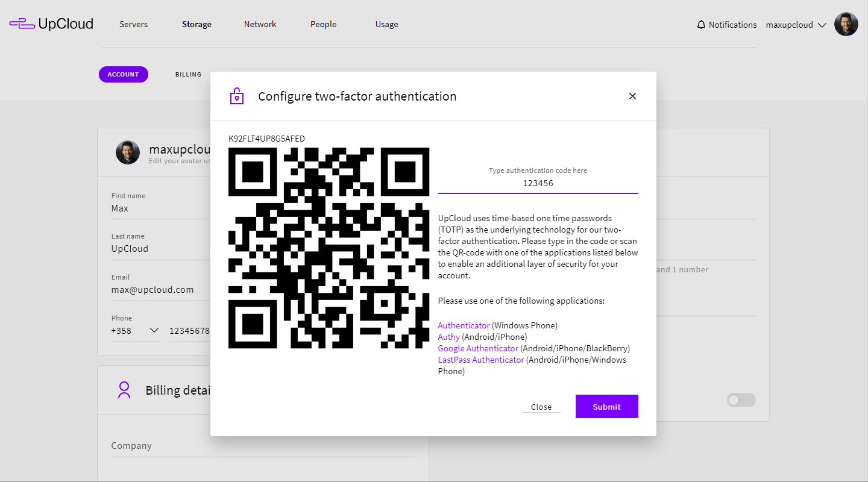Close the two-factor dialog with X

(632, 96)
